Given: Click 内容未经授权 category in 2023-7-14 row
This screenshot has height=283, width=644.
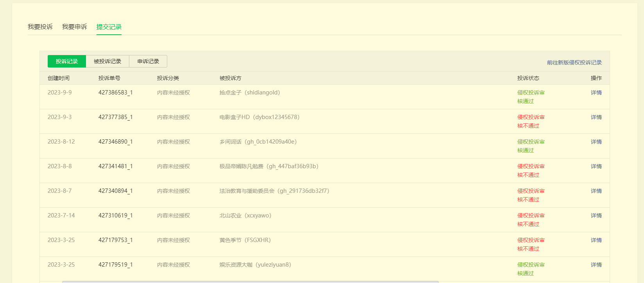Looking at the screenshot, I should 174,215.
